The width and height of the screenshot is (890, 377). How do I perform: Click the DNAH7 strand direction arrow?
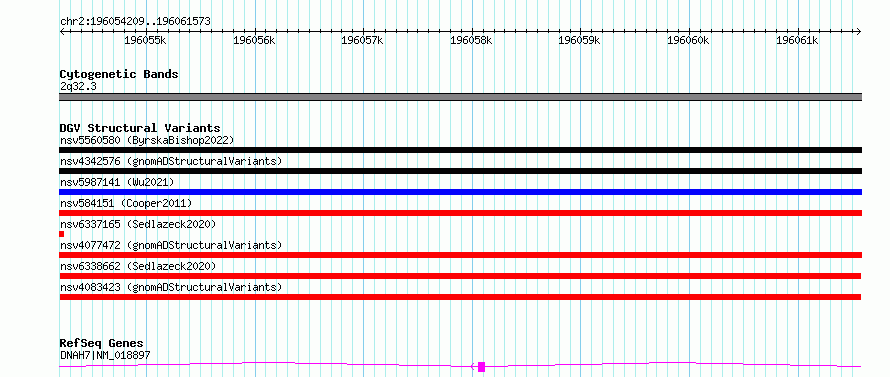473,367
